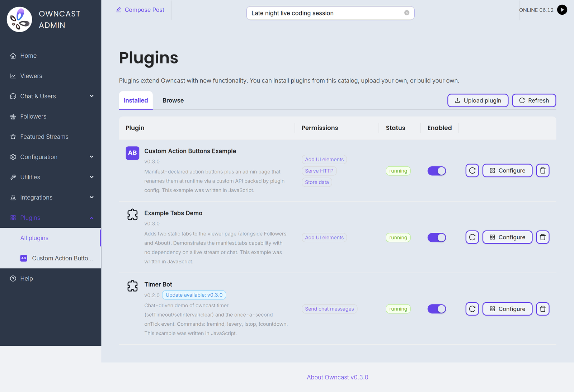Click the Add UI elements tag for Example Tabs Demo
This screenshot has width=574, height=392.
324,237
